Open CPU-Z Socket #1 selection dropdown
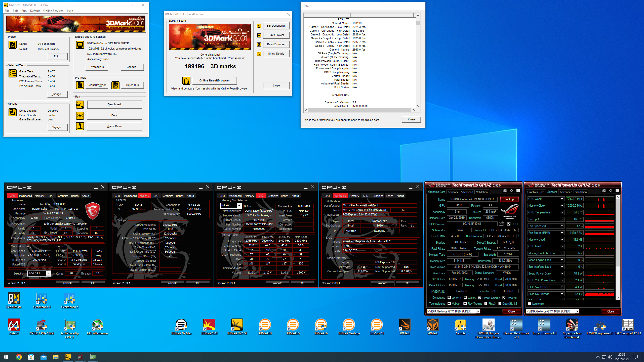This screenshot has height=362, width=644. (x=48, y=274)
